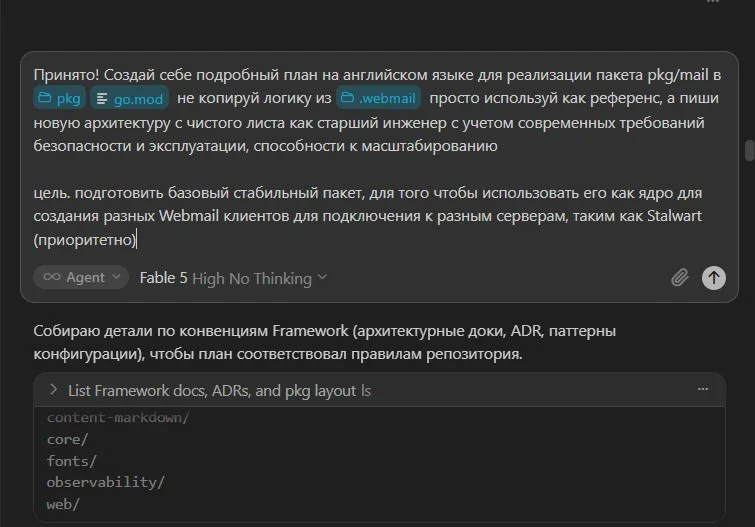Viewport: 755px width, 527px height.
Task: Open the Fable 5 model selector dropdown
Action: pos(234,278)
